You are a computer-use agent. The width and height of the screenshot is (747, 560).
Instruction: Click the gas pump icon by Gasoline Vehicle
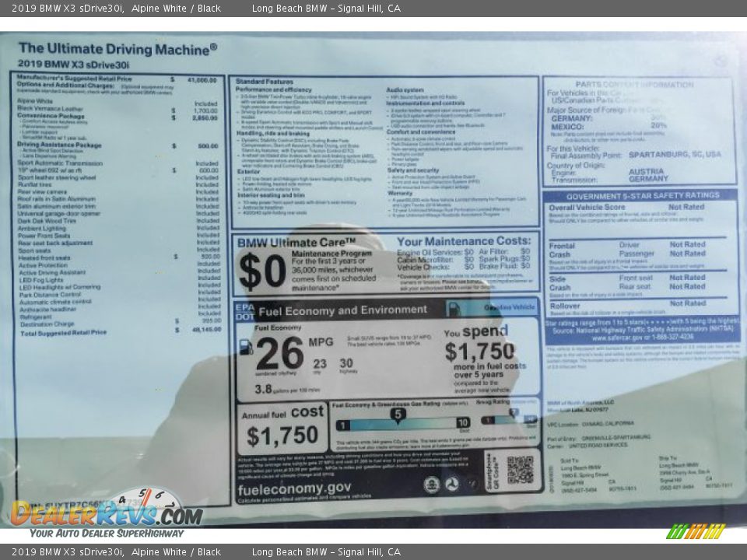tap(454, 309)
